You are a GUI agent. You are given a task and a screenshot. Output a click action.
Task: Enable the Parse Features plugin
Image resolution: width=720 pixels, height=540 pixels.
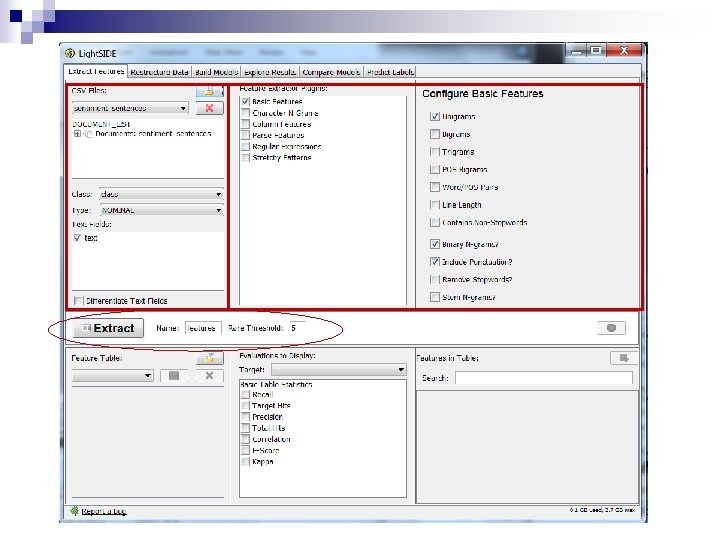(x=246, y=135)
